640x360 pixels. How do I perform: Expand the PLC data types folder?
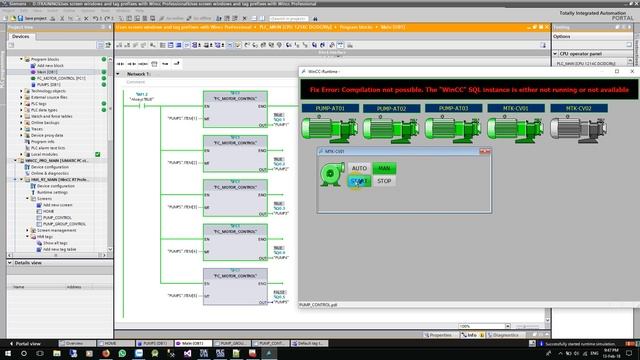[21, 110]
